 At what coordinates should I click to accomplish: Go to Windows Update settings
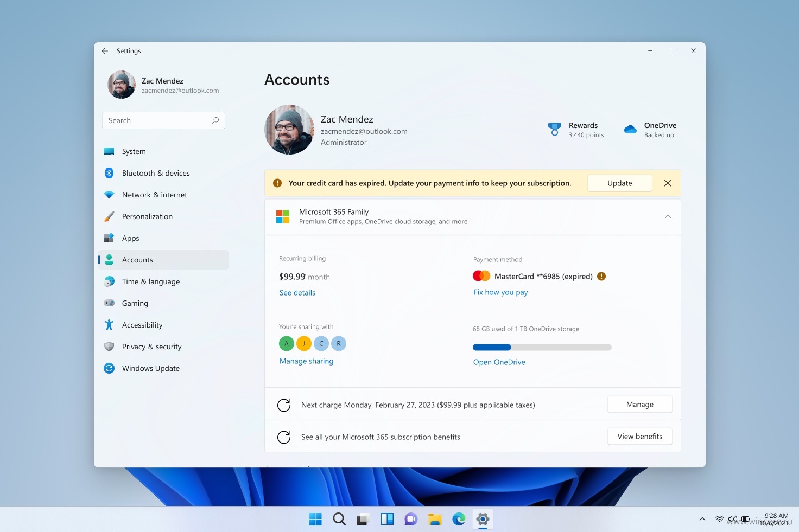point(163,368)
